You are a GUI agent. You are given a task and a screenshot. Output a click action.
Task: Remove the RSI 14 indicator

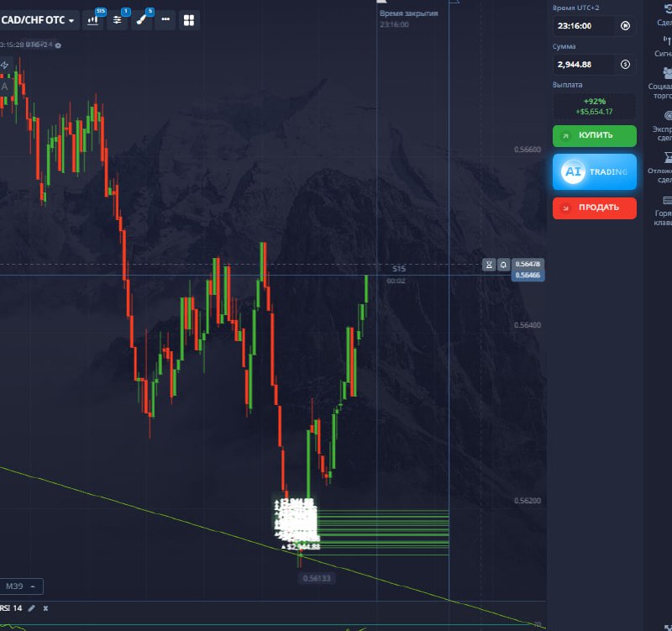[x=45, y=607]
